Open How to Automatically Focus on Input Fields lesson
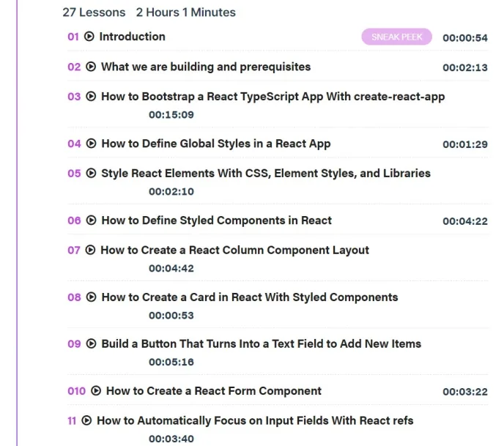Screen dimensions: 504x446 [255, 420]
